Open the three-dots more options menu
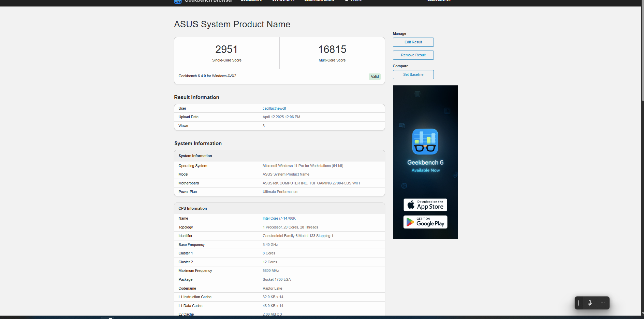This screenshot has height=319, width=644. click(x=603, y=303)
